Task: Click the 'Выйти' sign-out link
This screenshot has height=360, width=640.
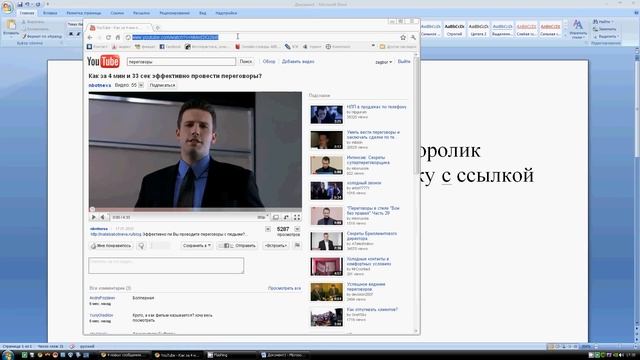Action: tap(404, 62)
